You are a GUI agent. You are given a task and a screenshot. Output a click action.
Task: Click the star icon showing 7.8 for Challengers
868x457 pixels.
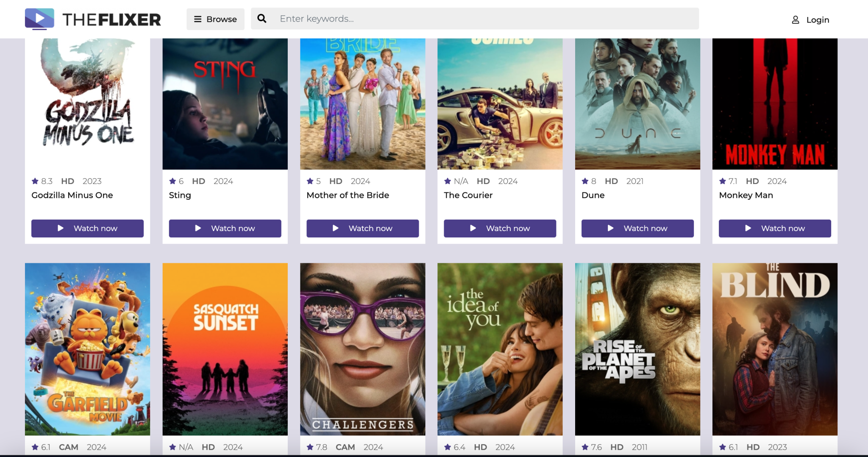click(310, 447)
